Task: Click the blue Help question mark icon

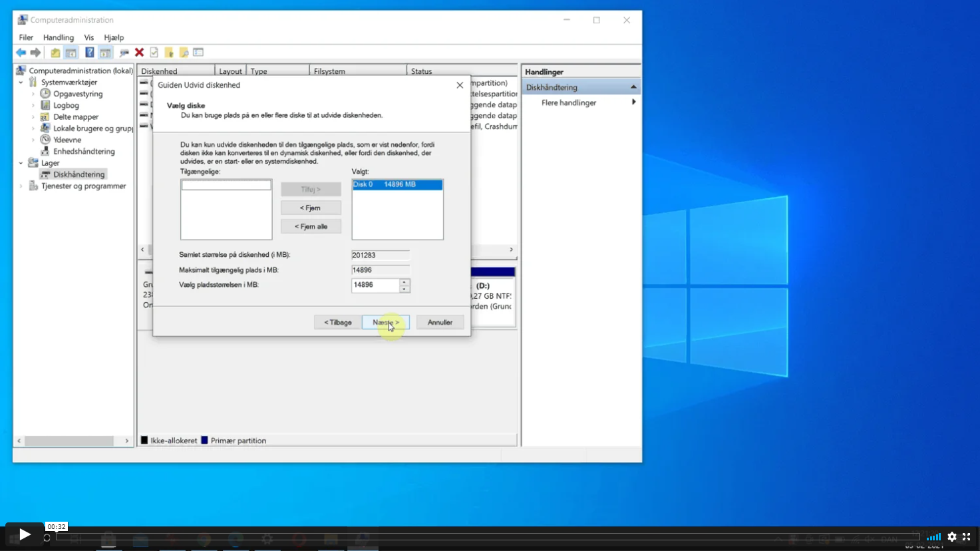Action: pyautogui.click(x=90, y=53)
